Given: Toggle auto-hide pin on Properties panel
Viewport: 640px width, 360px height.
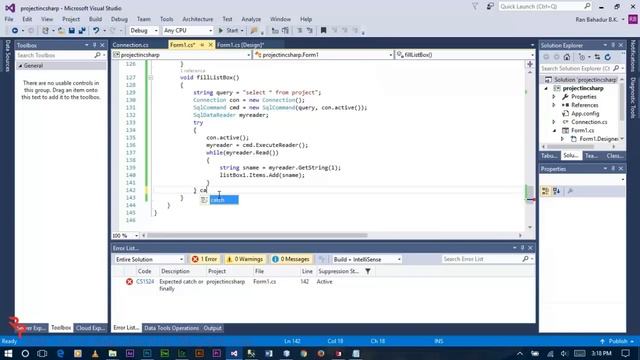Looking at the screenshot, I should [x=613, y=169].
